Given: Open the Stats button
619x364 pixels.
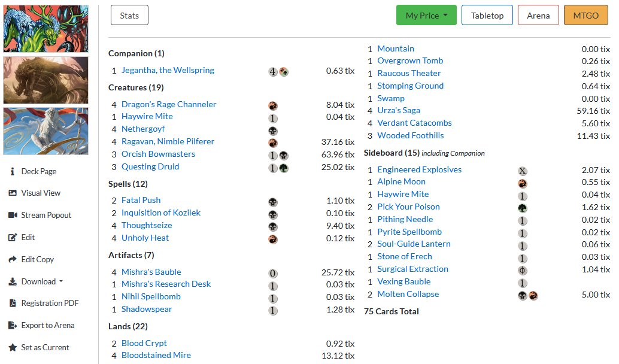Looking at the screenshot, I should [x=129, y=15].
